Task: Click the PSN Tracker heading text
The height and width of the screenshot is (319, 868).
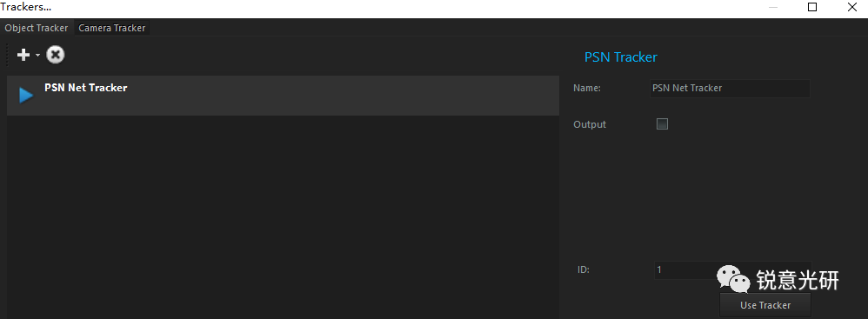Action: coord(620,57)
